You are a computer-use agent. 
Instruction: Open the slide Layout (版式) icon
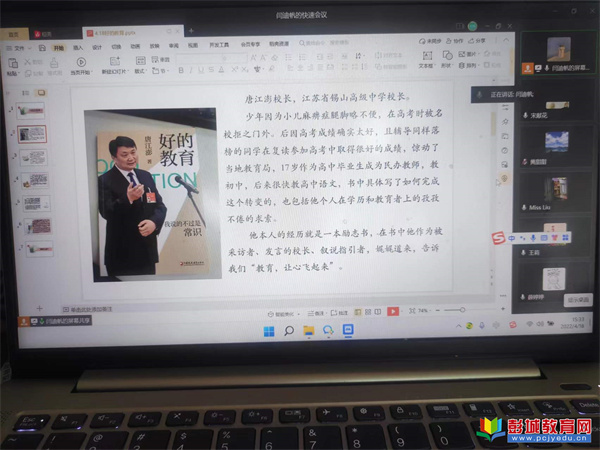click(140, 61)
